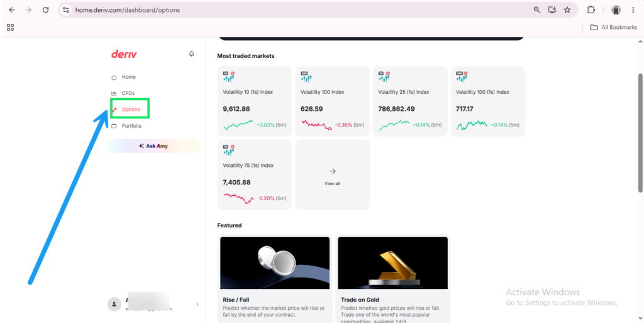Reload the page with refresh icon

[45, 10]
